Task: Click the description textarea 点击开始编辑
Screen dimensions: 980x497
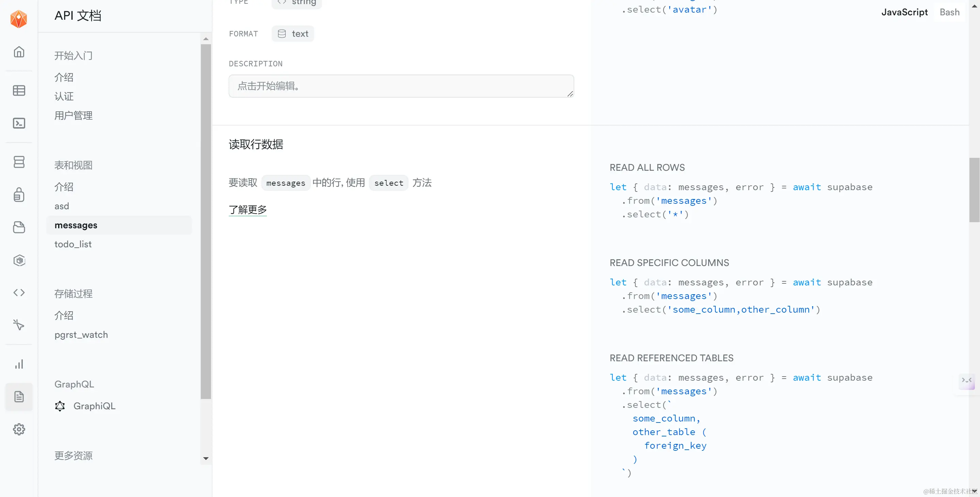Action: pos(401,86)
